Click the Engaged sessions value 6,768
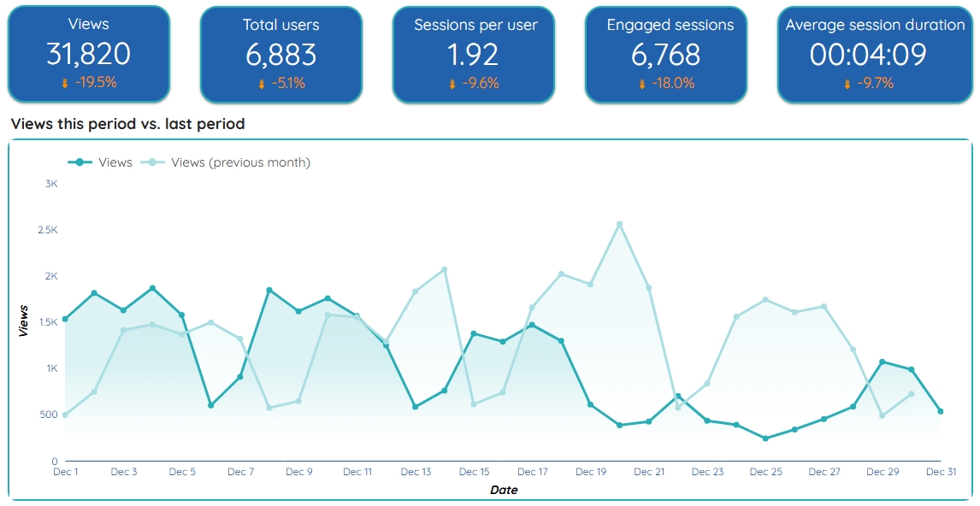 click(x=665, y=55)
